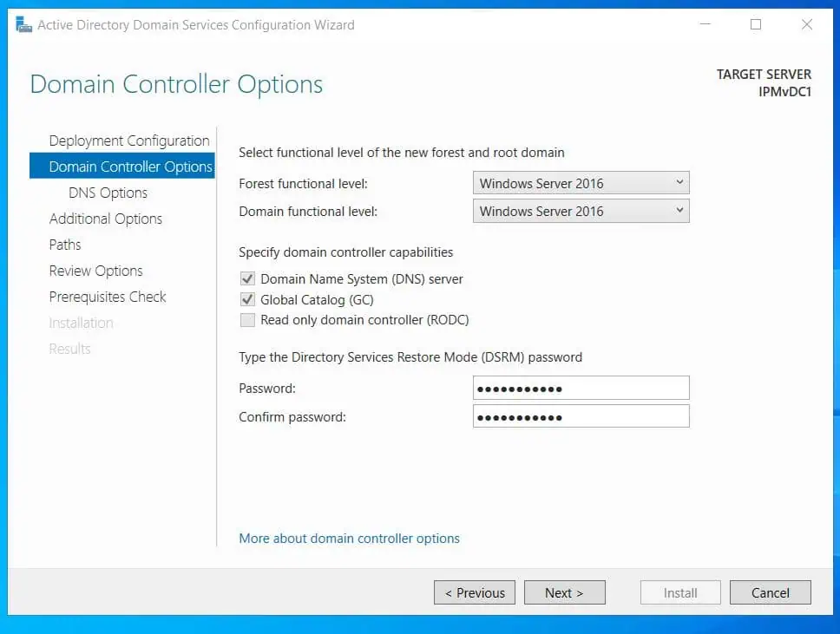Screen dimensions: 840x634
Task: Open DNS Options step in sidebar
Action: pos(108,193)
